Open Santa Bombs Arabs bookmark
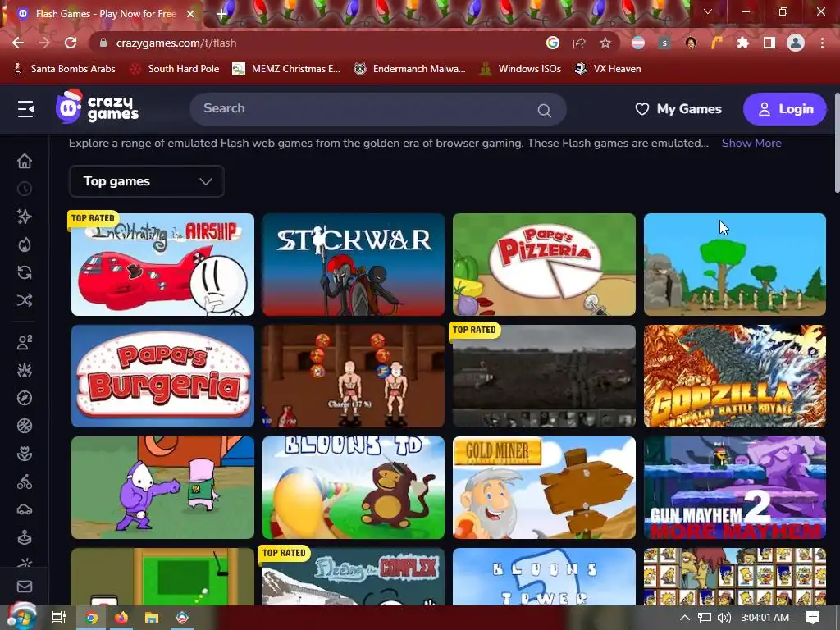This screenshot has width=840, height=630. click(64, 69)
